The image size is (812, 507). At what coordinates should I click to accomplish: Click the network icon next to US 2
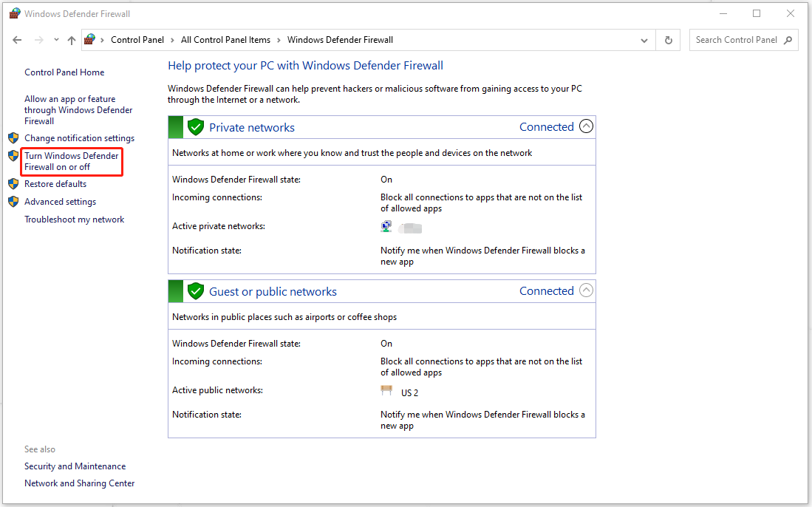(386, 390)
